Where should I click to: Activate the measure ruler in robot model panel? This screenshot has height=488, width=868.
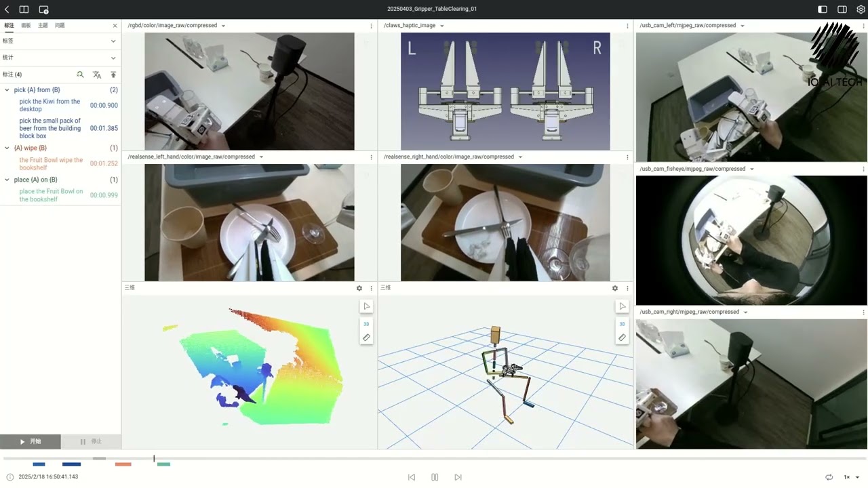(x=622, y=338)
